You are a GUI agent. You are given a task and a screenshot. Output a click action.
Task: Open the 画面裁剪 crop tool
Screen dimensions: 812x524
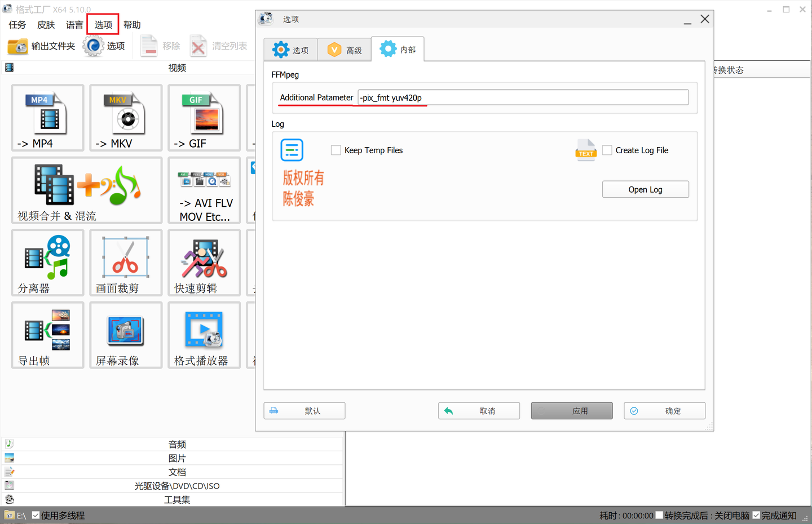[x=126, y=263]
